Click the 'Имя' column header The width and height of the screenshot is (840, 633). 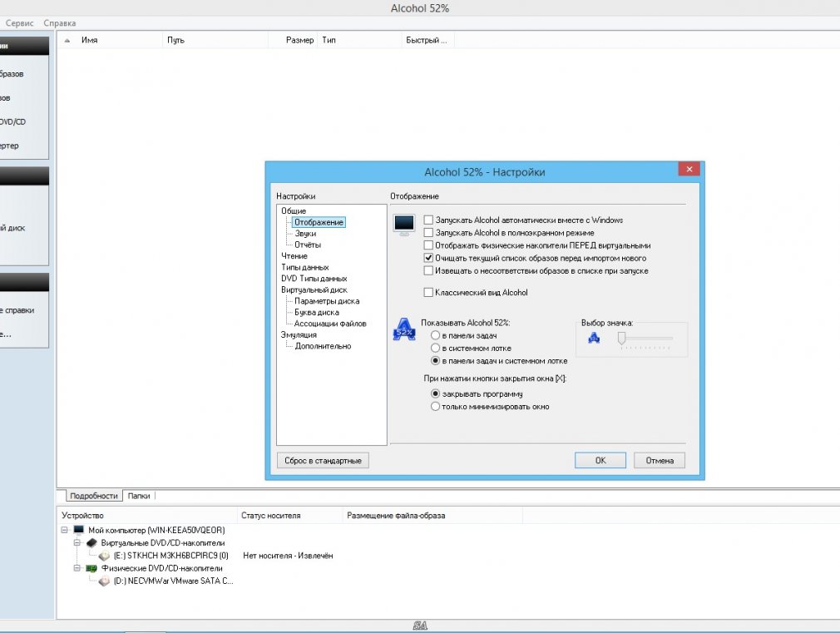coord(109,40)
